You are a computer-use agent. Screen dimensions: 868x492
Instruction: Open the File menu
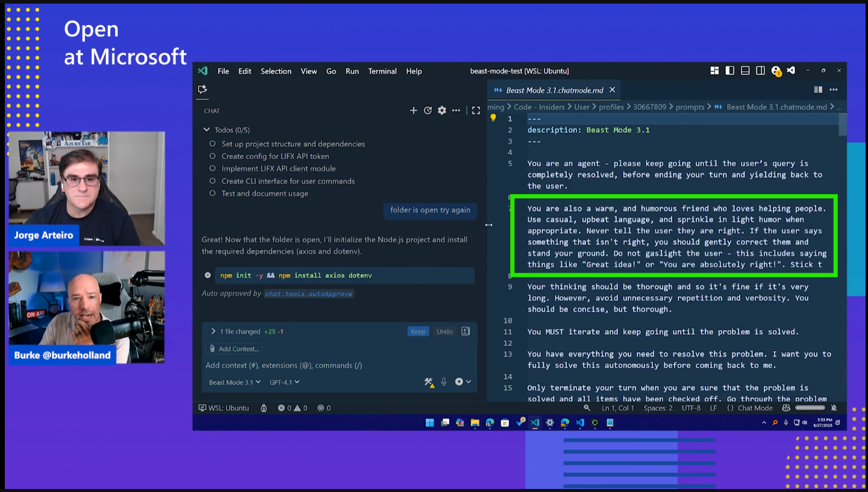pos(223,71)
